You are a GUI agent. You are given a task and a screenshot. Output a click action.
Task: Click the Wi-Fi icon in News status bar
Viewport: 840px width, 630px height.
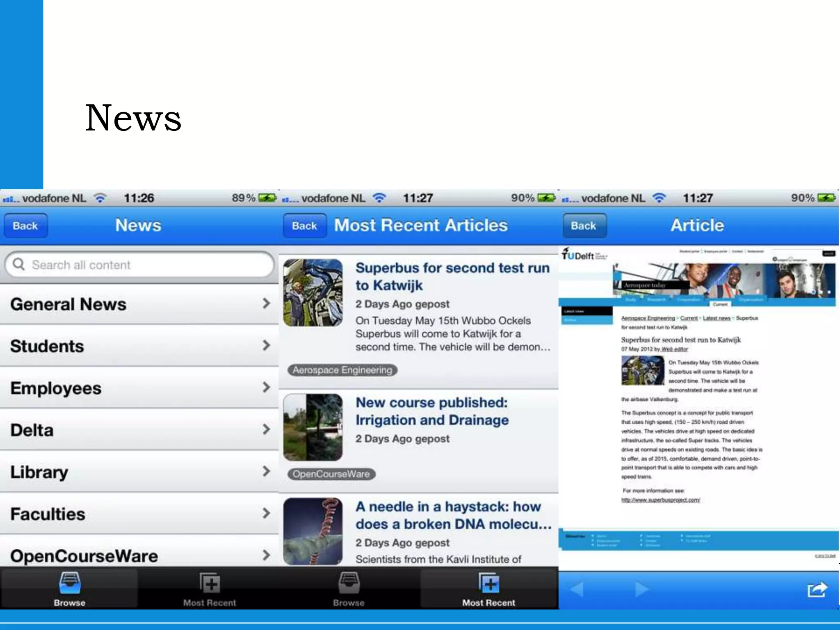tap(100, 199)
